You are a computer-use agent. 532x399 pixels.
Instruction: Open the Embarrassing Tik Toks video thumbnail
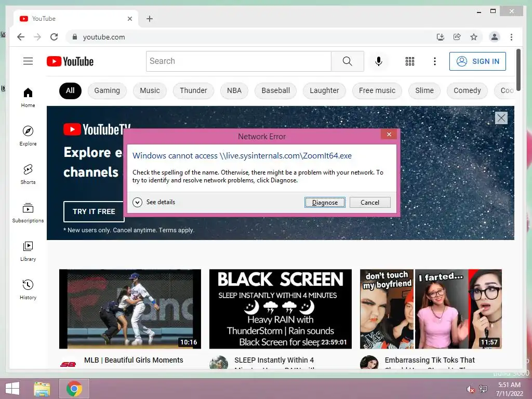click(431, 309)
